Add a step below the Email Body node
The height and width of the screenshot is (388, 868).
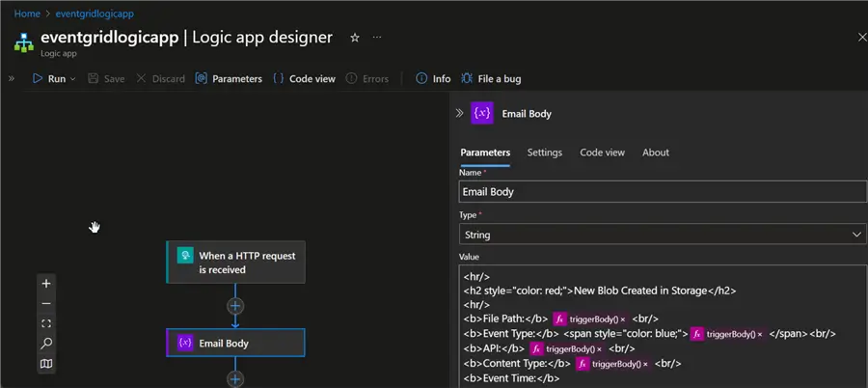coord(235,379)
